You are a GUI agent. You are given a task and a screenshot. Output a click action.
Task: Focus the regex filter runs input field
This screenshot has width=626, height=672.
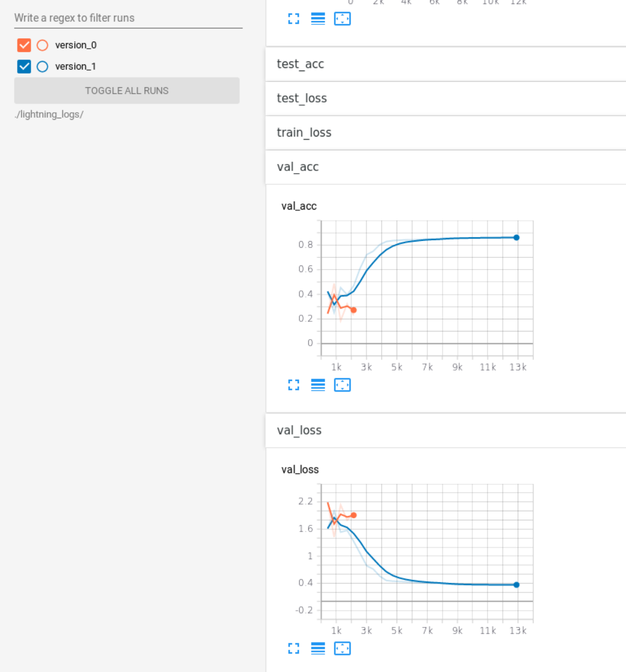tap(128, 18)
